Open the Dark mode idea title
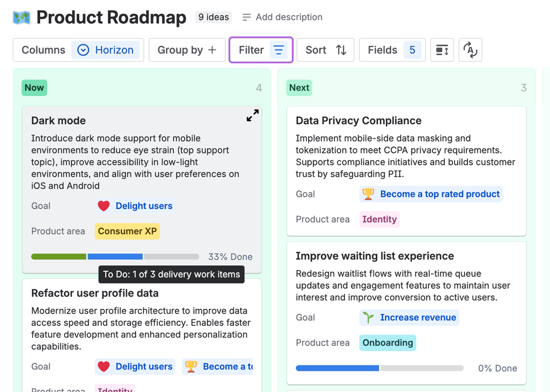This screenshot has width=550, height=392. [x=58, y=121]
